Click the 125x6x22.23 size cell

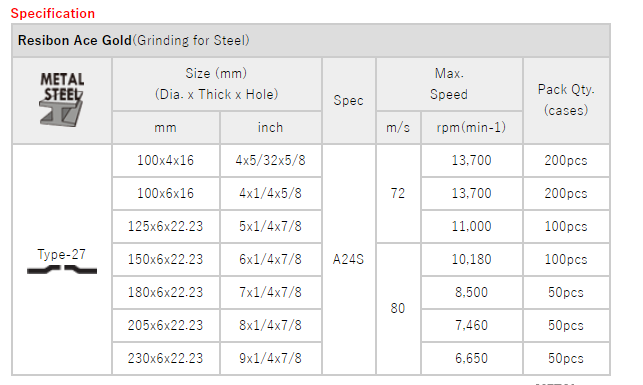(x=165, y=226)
